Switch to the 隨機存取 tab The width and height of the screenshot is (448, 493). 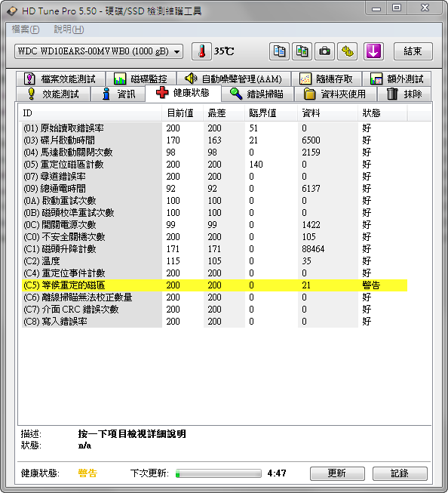point(327,79)
